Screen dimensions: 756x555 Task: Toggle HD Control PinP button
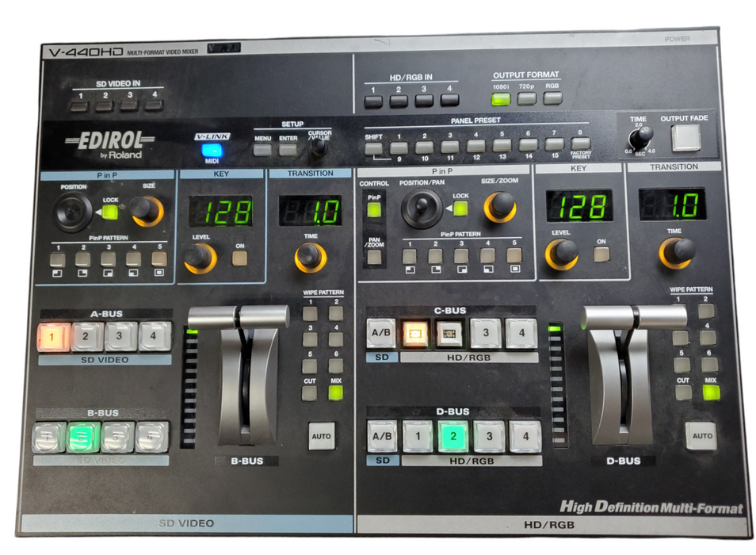tap(374, 209)
